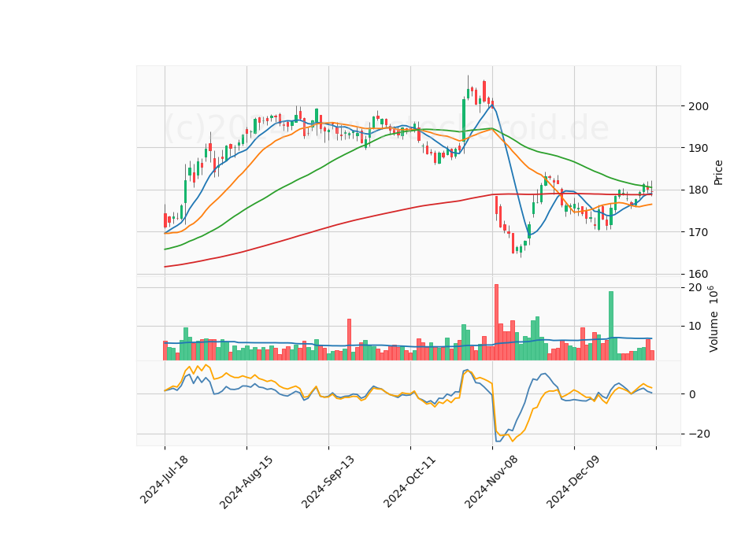Image resolution: width=756 pixels, height=543 pixels.
Task: Click the 2024-Nov-08 date label
Action: [x=491, y=482]
